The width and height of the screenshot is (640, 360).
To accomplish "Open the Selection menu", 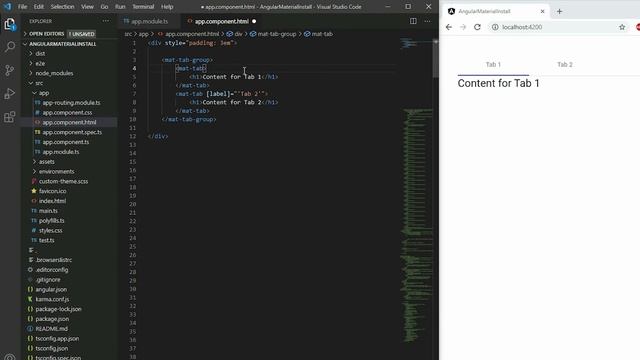I will pyautogui.click(x=62, y=7).
